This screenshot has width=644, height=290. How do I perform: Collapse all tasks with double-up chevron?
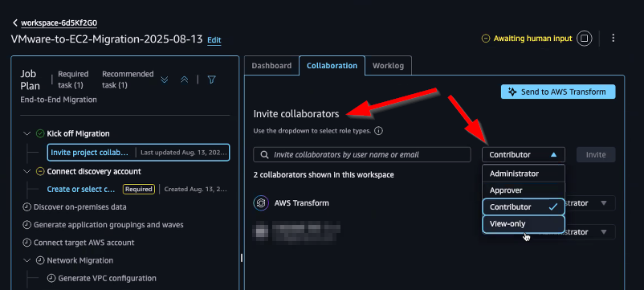coord(185,80)
